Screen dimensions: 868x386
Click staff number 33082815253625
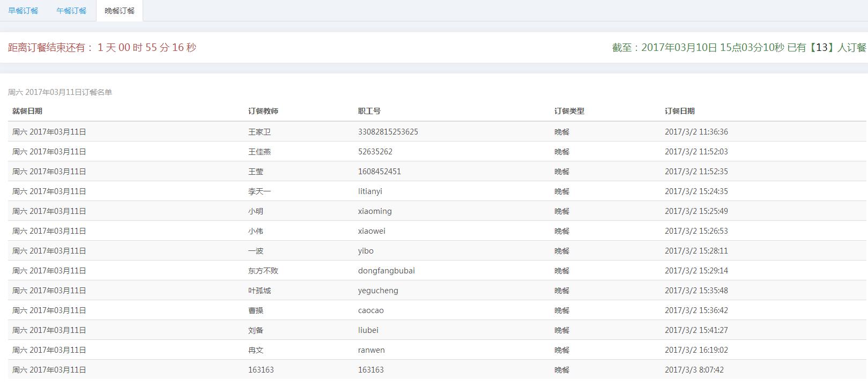pos(388,132)
